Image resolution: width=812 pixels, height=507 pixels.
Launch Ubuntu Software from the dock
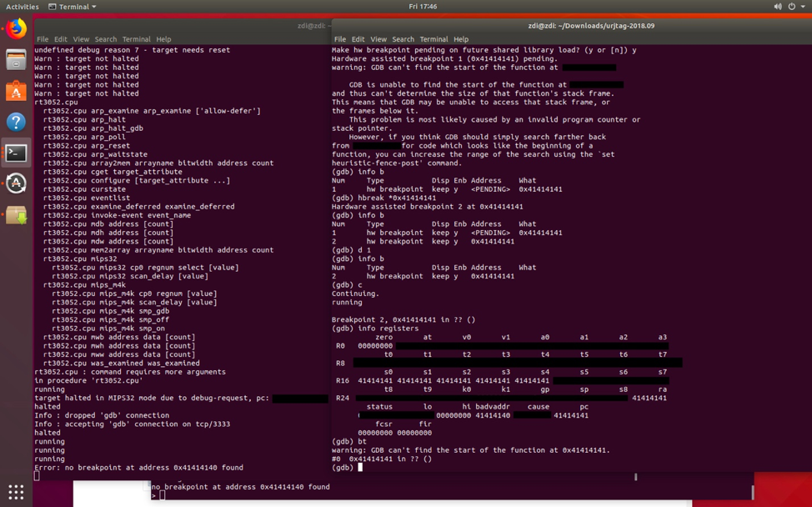pos(16,91)
